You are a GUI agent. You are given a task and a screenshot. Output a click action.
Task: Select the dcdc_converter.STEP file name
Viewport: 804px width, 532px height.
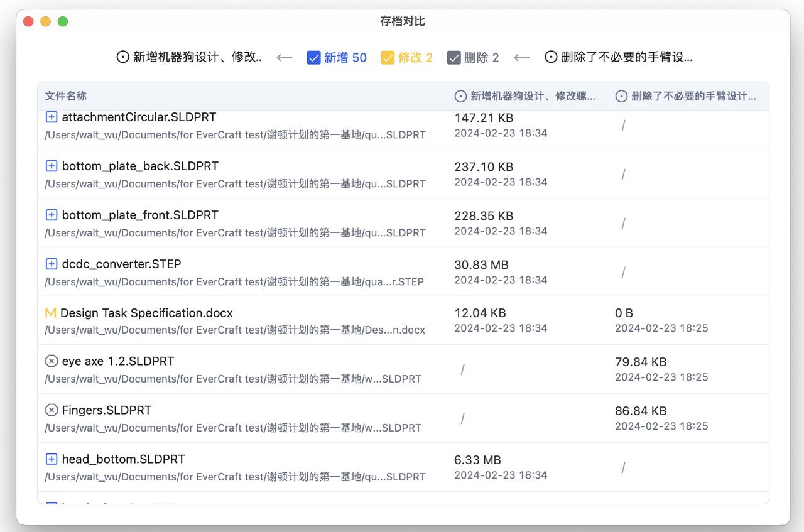[121, 264]
